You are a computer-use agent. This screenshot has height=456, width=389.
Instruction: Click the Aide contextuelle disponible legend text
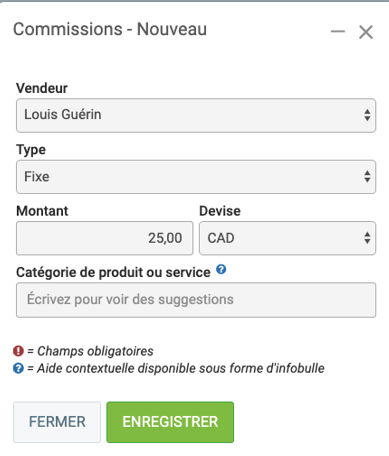(x=176, y=368)
